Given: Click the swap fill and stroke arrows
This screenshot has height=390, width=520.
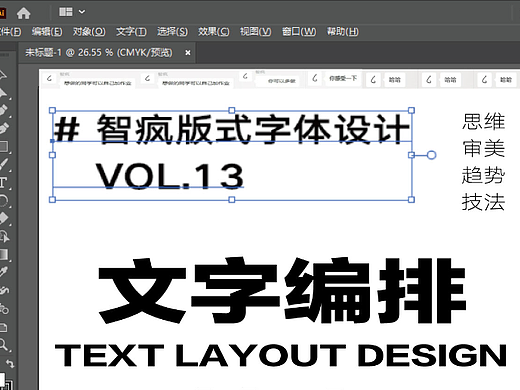Looking at the screenshot, I should (x=10, y=363).
